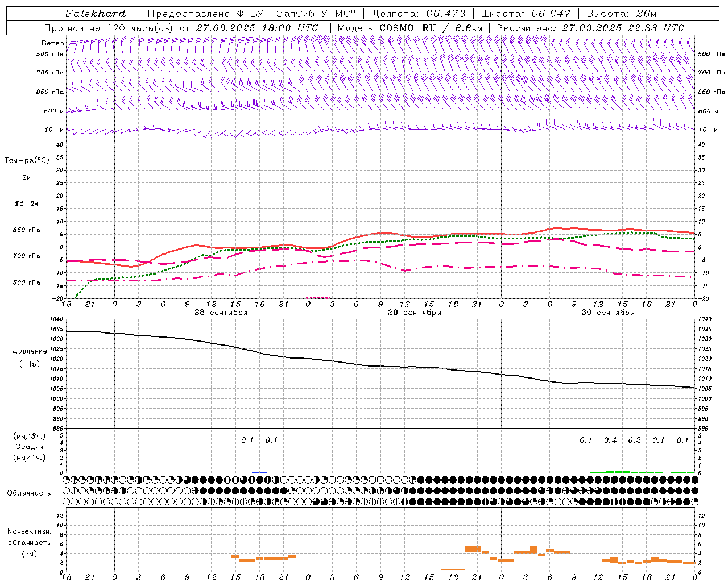728x582 pixels.
Task: Select the Td 2м dew point legend entry
Action: pyautogui.click(x=27, y=203)
